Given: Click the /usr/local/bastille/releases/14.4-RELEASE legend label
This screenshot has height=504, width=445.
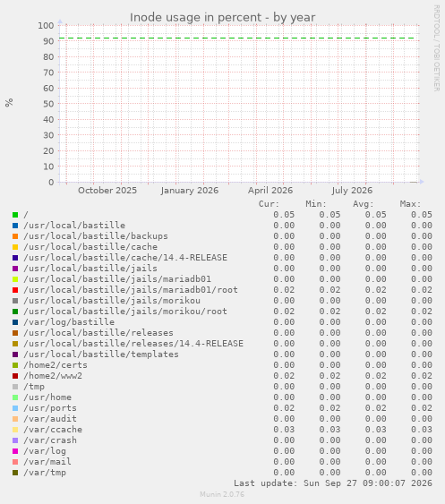Looking at the screenshot, I should pyautogui.click(x=133, y=344).
